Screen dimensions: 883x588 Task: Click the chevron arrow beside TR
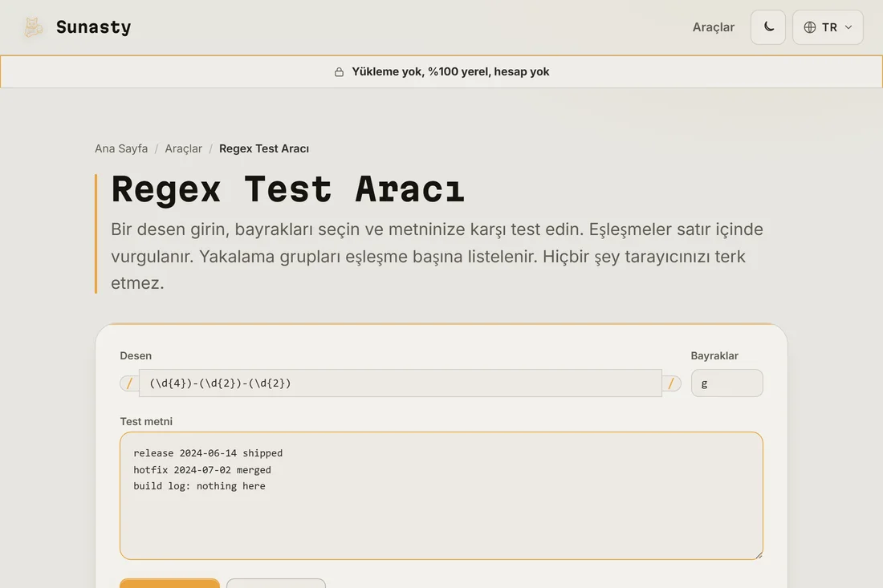point(848,27)
